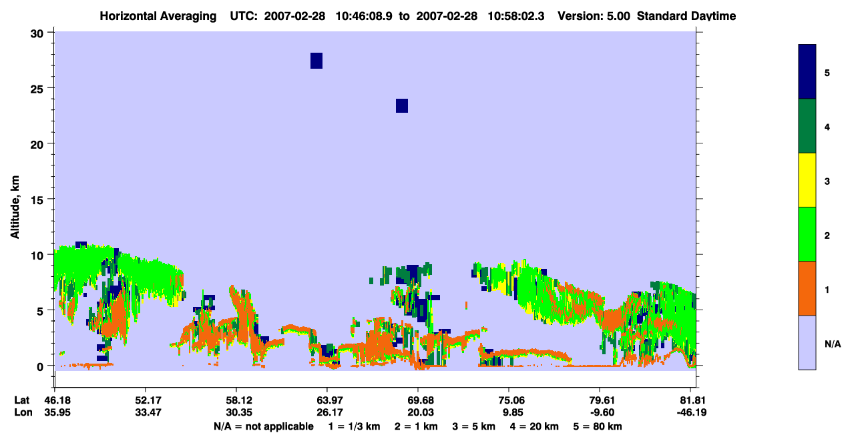Click the longitude value -46.19
868x445 pixels.
point(692,412)
